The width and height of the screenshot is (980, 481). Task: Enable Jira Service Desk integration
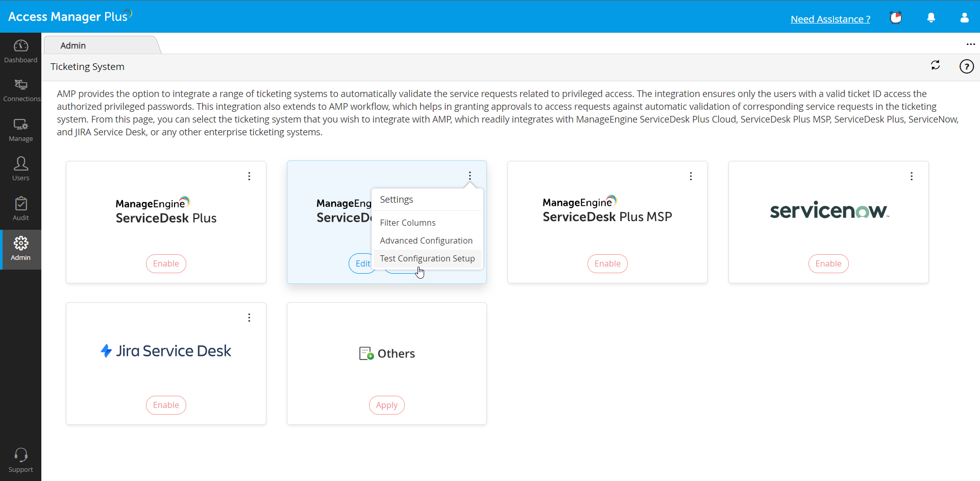pyautogui.click(x=166, y=405)
